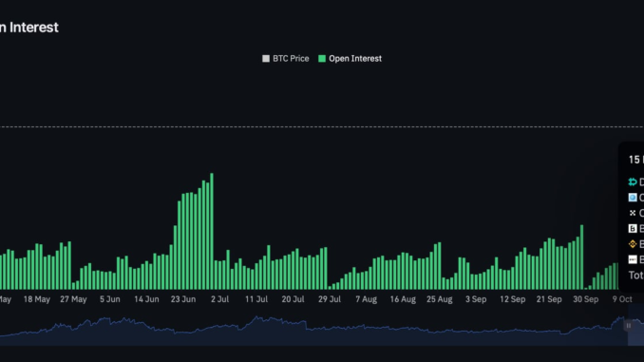The width and height of the screenshot is (644, 362).
Task: Click the chart title ending in 'Interest'
Action: point(29,28)
